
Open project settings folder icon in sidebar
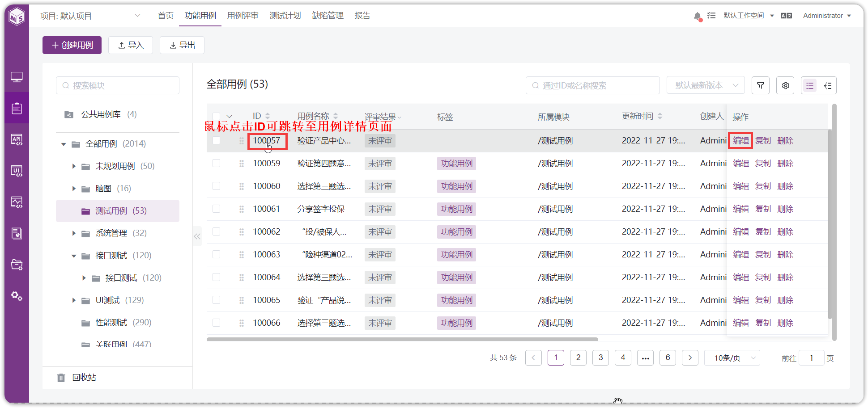click(17, 265)
